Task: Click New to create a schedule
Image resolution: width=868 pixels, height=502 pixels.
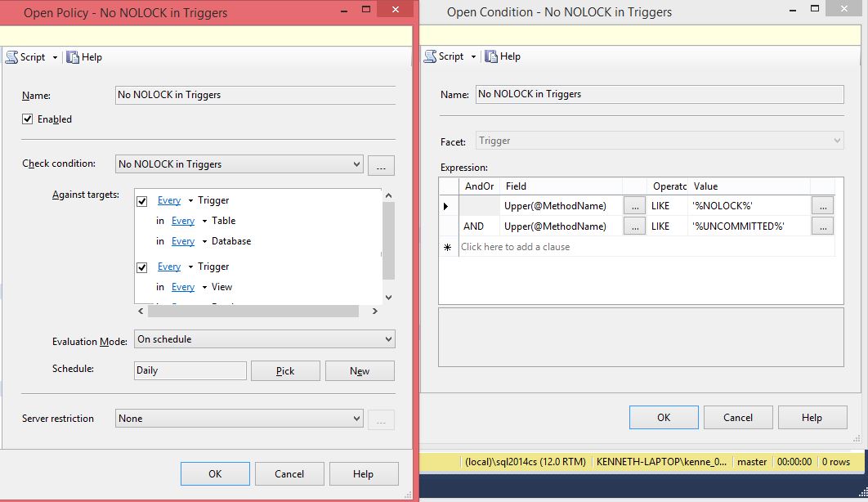Action: 360,370
